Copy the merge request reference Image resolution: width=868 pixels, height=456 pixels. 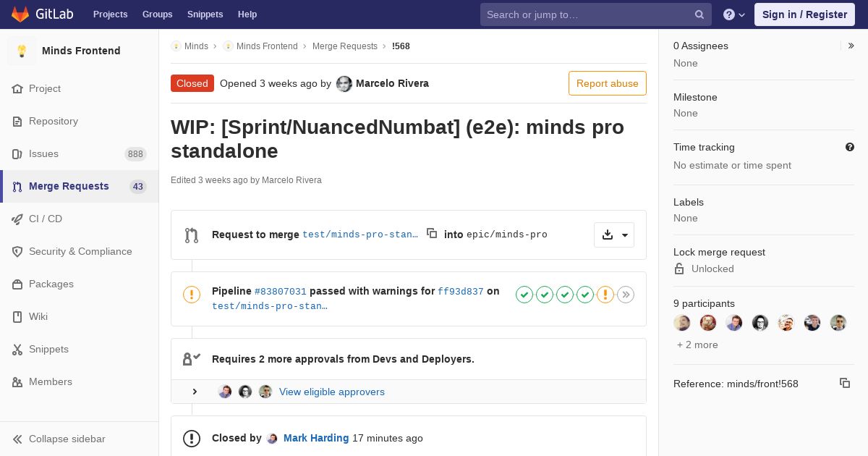pyautogui.click(x=844, y=383)
